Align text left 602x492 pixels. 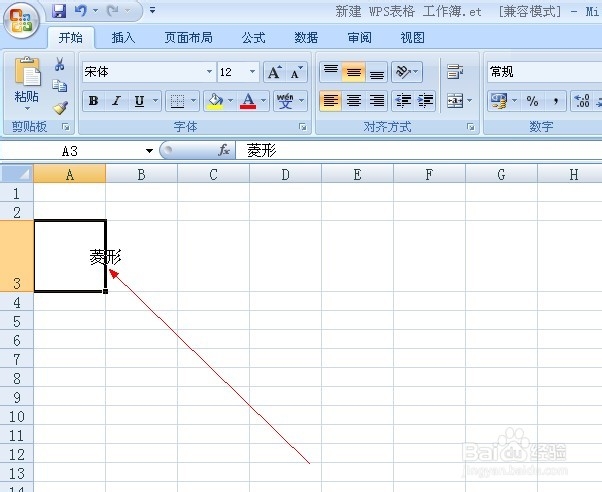click(x=331, y=101)
